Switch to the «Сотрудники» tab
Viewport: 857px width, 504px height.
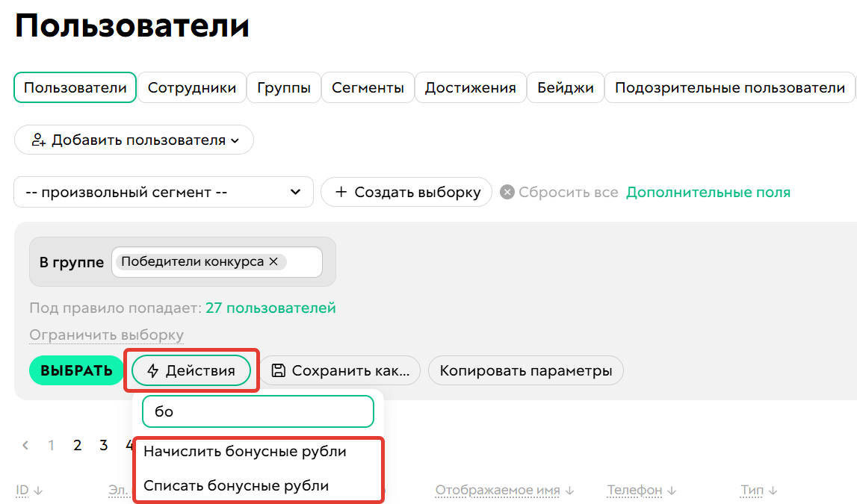[191, 87]
